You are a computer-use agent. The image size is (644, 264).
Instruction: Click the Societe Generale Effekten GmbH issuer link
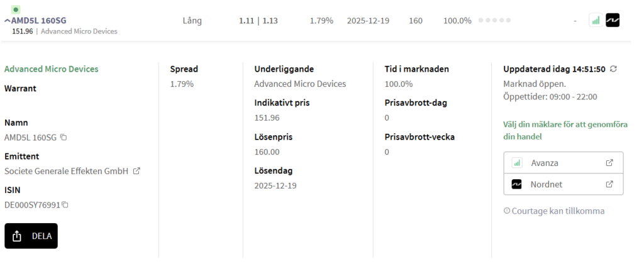66,171
